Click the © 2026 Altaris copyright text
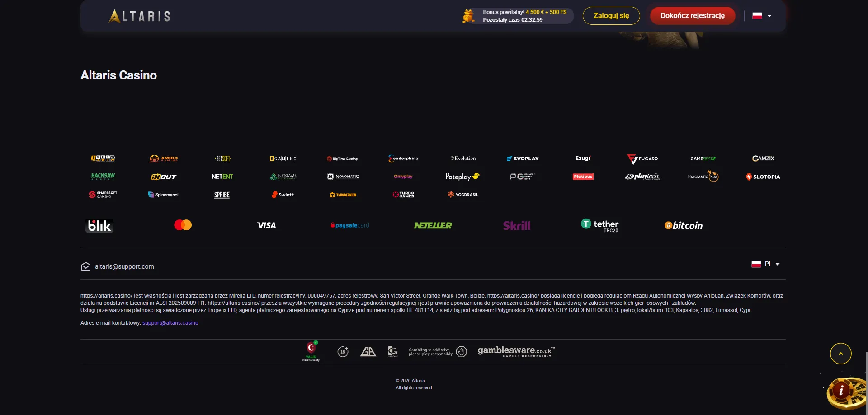This screenshot has height=415, width=868. [411, 381]
